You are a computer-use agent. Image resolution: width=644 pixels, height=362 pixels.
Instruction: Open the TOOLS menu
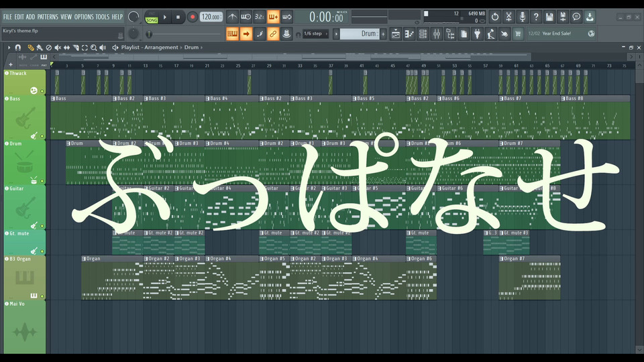coord(102,17)
